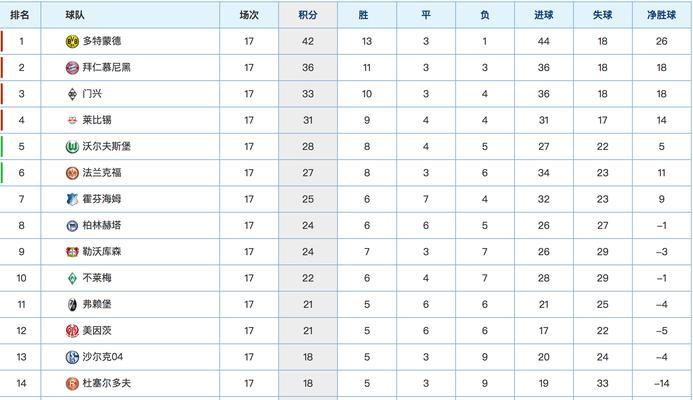Click the Borussia Dortmund club logo
This screenshot has height=400, width=693.
coord(72,42)
